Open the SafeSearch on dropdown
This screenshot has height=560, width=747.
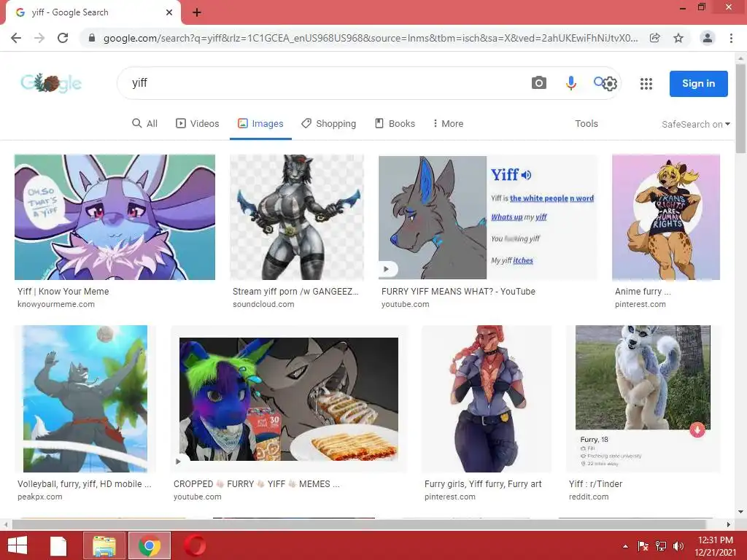695,124
